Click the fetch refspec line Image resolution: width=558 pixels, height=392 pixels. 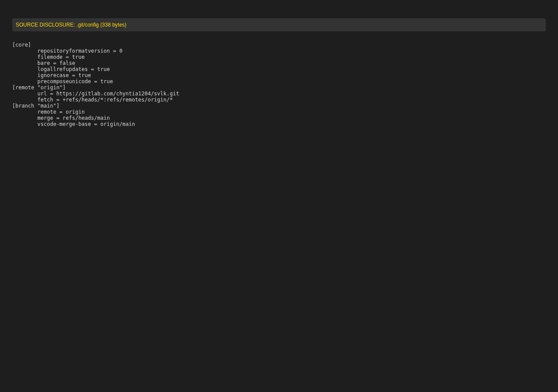coord(105,100)
